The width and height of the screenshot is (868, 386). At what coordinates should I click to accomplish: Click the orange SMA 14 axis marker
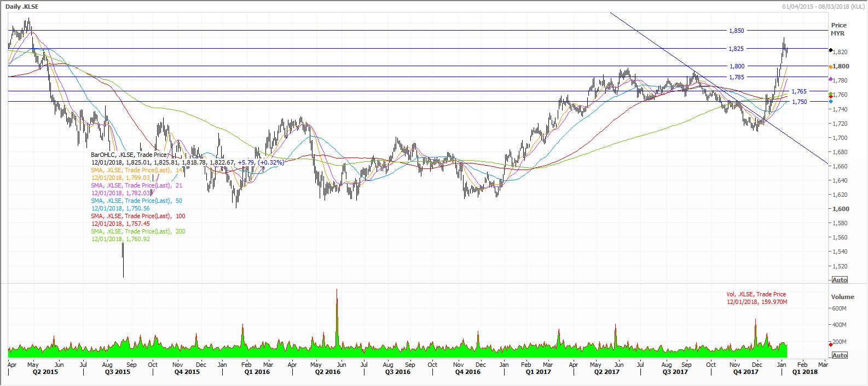tap(831, 67)
